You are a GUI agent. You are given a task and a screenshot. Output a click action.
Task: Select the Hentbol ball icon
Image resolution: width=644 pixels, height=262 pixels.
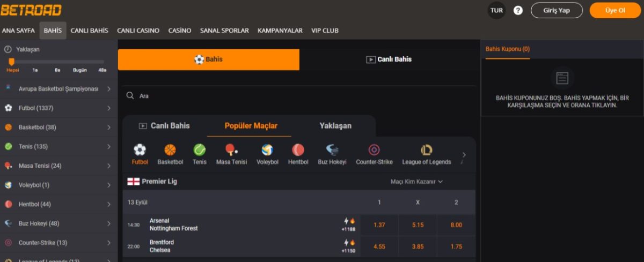(298, 150)
